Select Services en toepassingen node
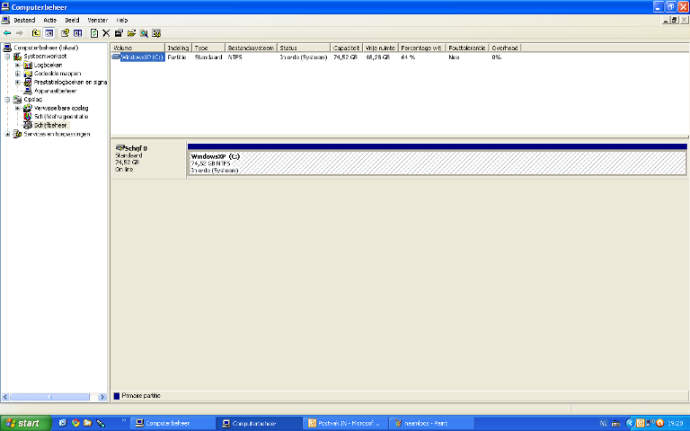The height and width of the screenshot is (431, 690). coord(57,134)
